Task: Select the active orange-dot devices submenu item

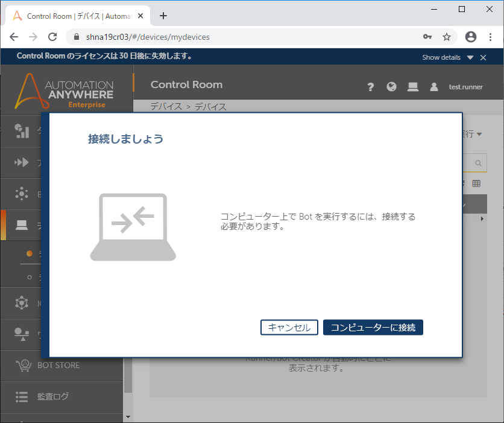Action: tap(30, 253)
